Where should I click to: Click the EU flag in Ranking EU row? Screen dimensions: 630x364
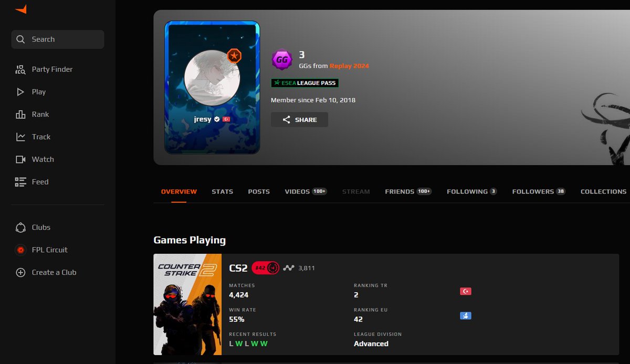[x=465, y=316]
